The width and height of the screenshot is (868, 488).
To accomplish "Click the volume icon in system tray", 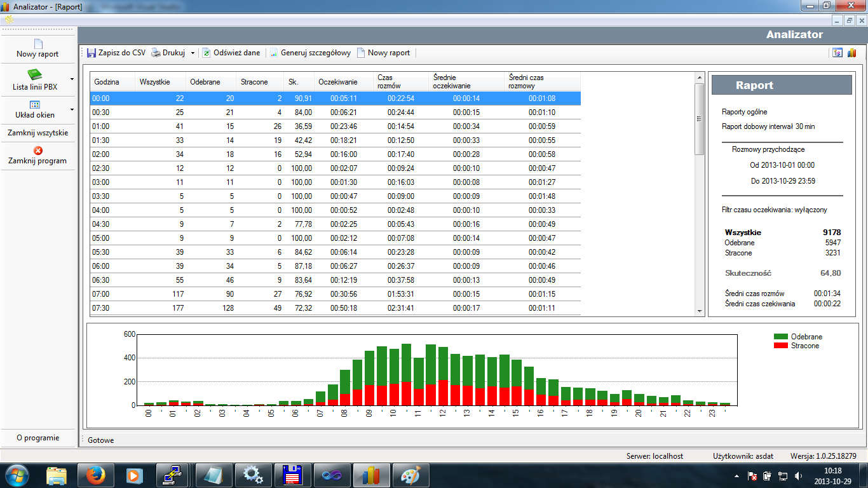I will (799, 475).
